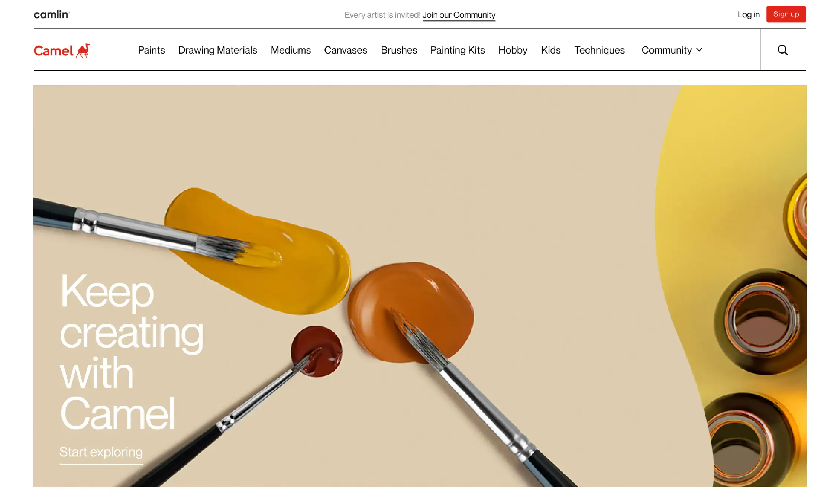Select the Kids menu item
Viewport: 840px width, 504px height.
coord(551,50)
